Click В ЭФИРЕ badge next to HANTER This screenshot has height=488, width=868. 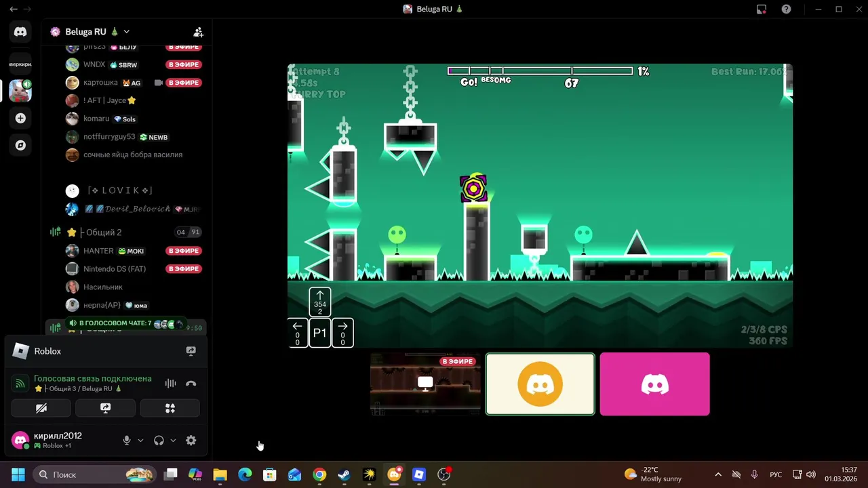click(184, 251)
